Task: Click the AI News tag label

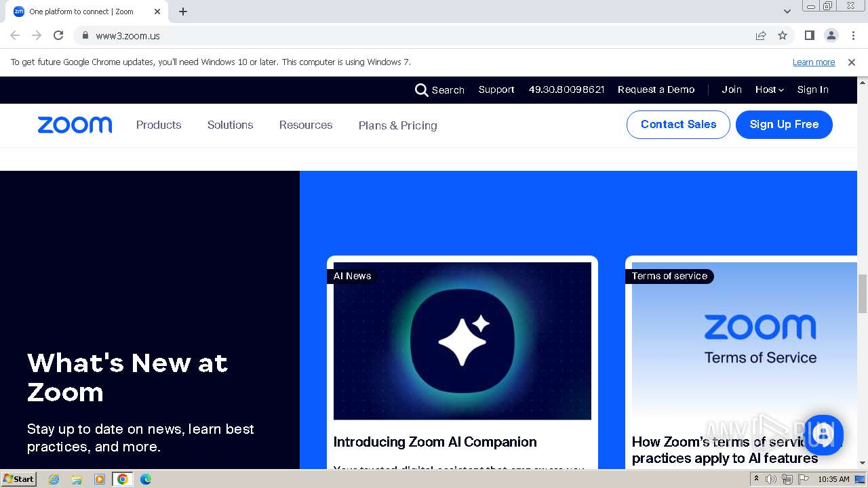Action: [352, 276]
